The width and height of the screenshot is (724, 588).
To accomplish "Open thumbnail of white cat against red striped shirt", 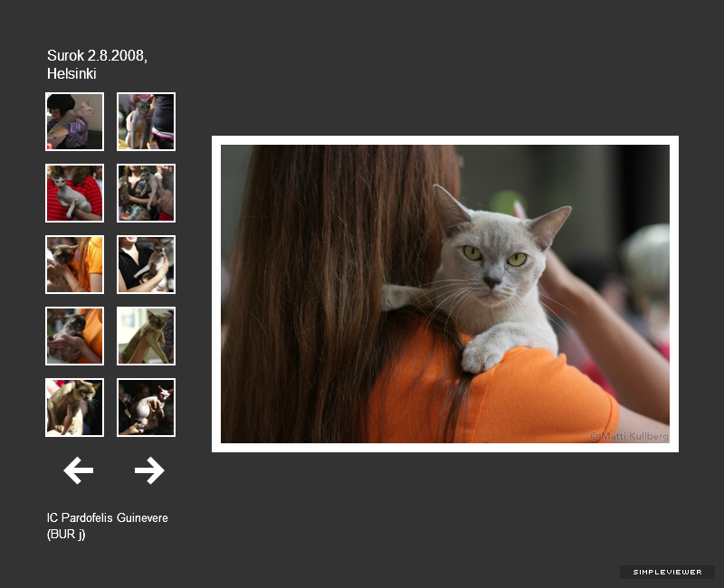I will 75,193.
